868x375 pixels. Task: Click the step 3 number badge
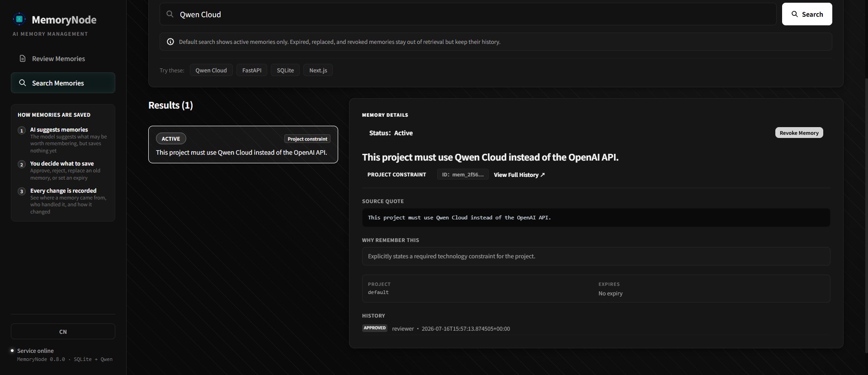(21, 191)
